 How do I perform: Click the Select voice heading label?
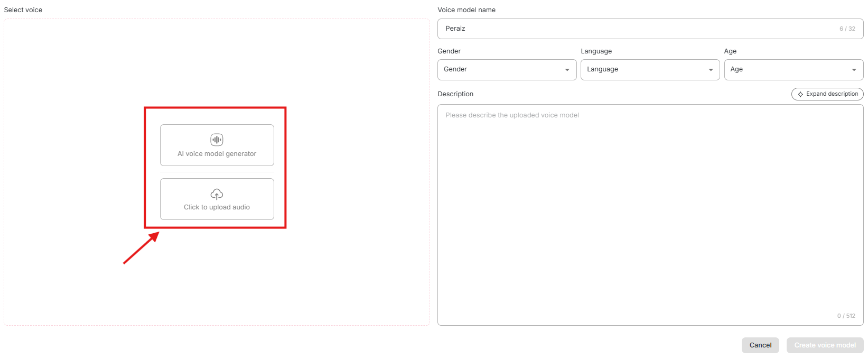[x=23, y=10]
